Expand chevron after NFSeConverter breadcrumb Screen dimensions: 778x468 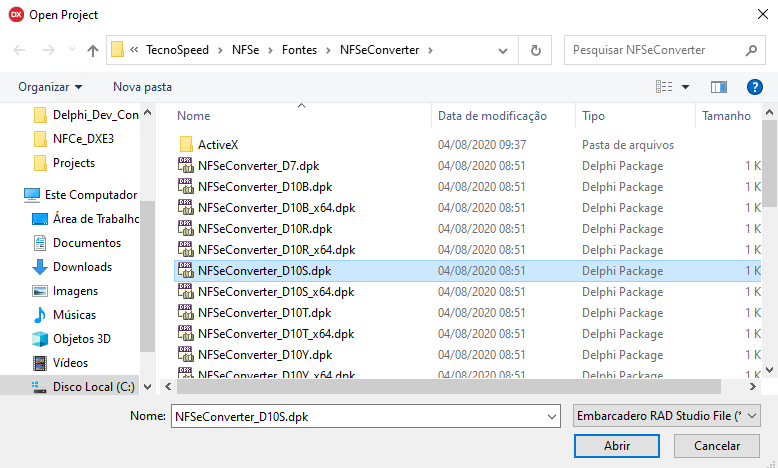430,50
